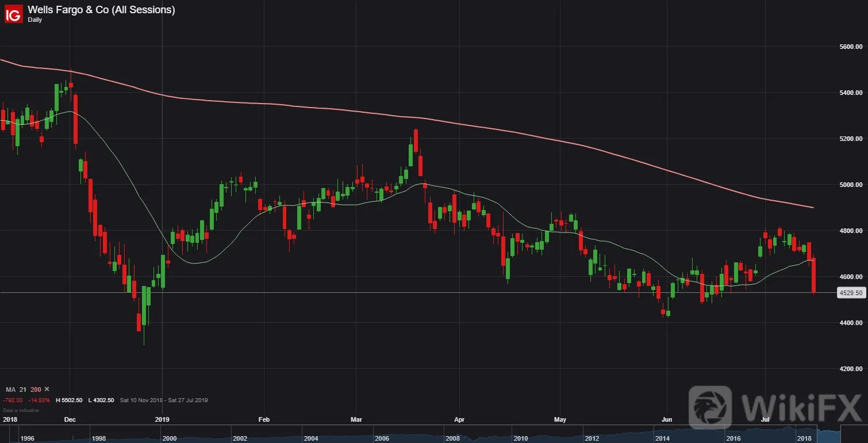Click the 4200.00 price axis label
The image size is (868, 443).
tap(851, 369)
